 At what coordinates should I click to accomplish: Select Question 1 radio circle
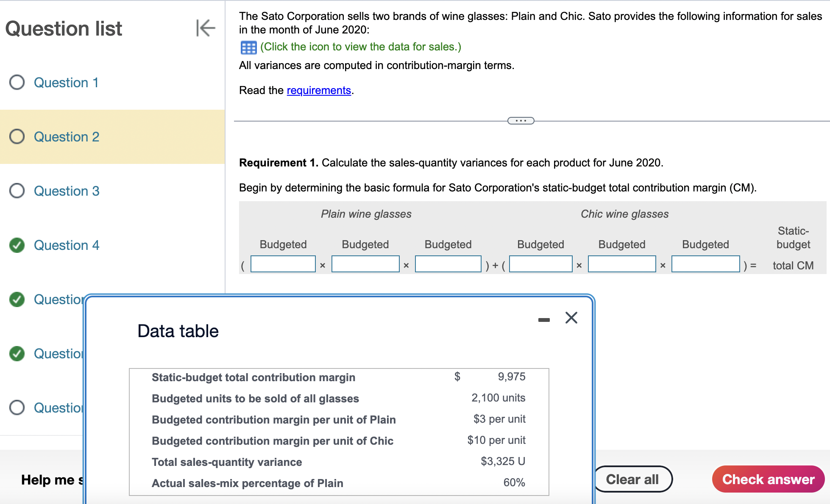coord(17,83)
